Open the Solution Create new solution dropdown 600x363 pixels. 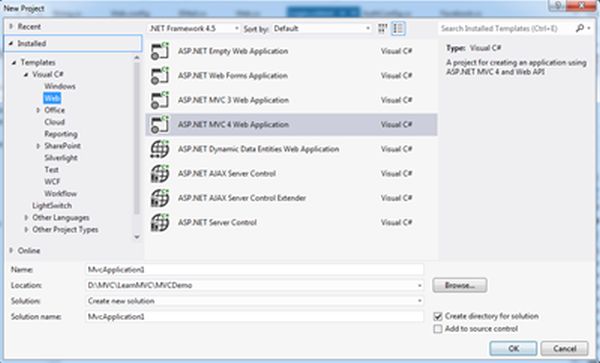(420, 301)
